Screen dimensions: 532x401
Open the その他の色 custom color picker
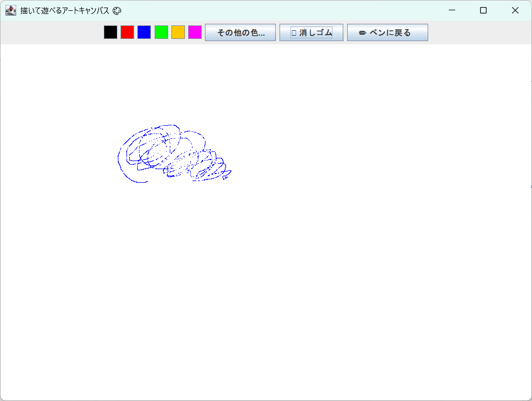coord(240,32)
